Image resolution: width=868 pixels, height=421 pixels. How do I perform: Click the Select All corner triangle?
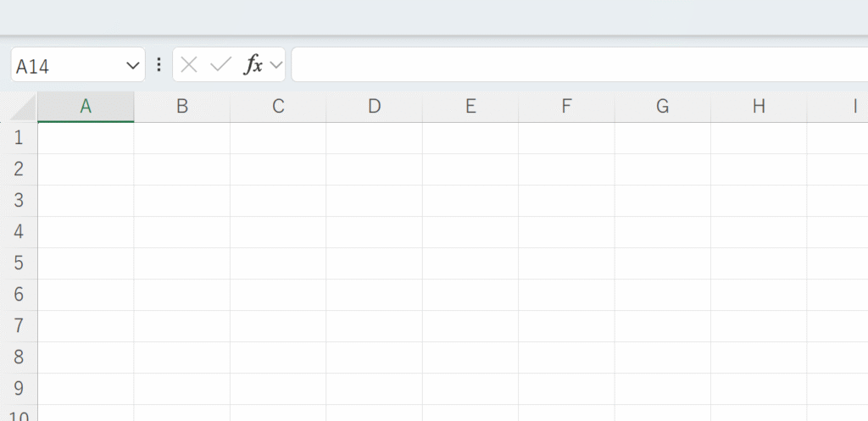click(23, 108)
